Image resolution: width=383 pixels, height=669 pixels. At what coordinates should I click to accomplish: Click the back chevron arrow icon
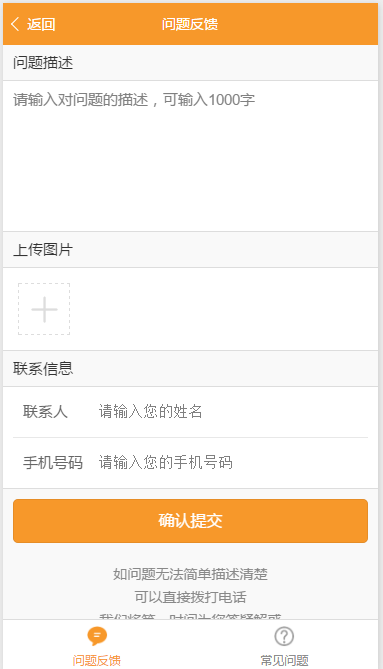click(15, 24)
